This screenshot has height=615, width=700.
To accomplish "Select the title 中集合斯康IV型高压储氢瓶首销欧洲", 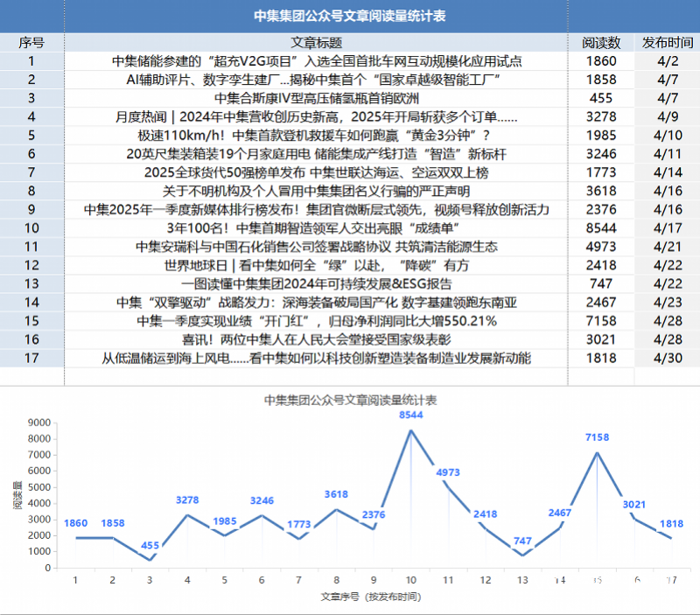I will [317, 98].
